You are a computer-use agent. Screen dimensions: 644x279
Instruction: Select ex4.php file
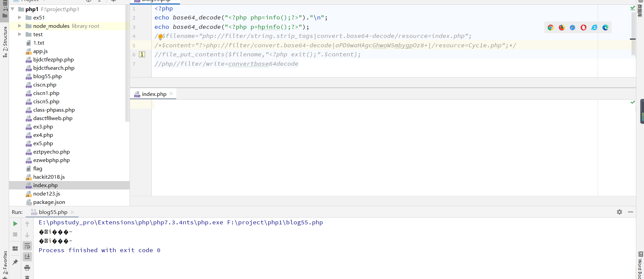point(43,135)
